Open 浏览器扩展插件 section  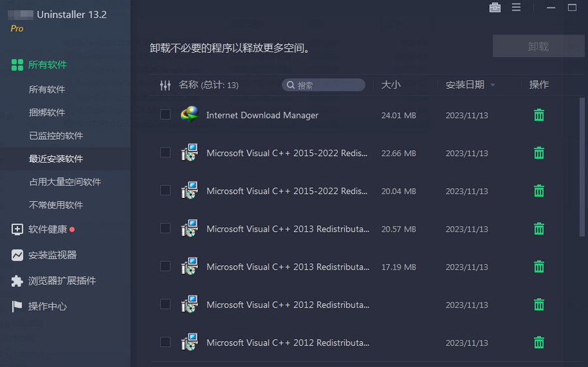click(62, 281)
